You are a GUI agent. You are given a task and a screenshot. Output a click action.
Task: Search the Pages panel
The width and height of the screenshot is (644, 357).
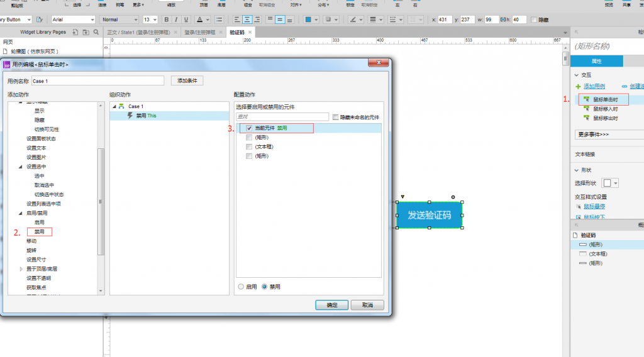point(96,32)
